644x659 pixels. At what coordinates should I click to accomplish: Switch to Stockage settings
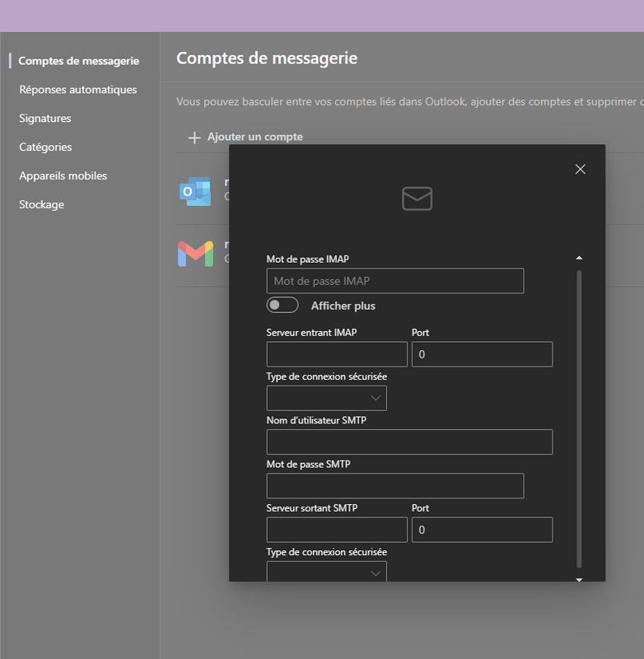point(42,204)
